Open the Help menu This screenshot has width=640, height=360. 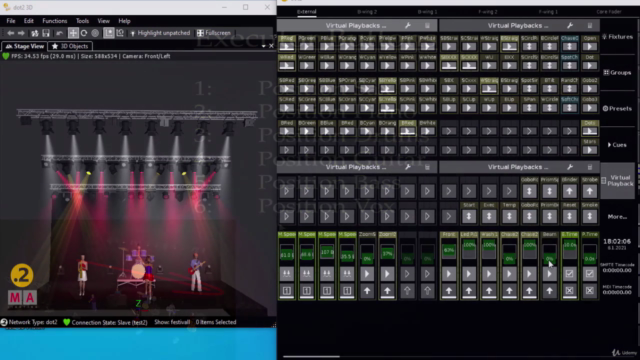point(124,21)
